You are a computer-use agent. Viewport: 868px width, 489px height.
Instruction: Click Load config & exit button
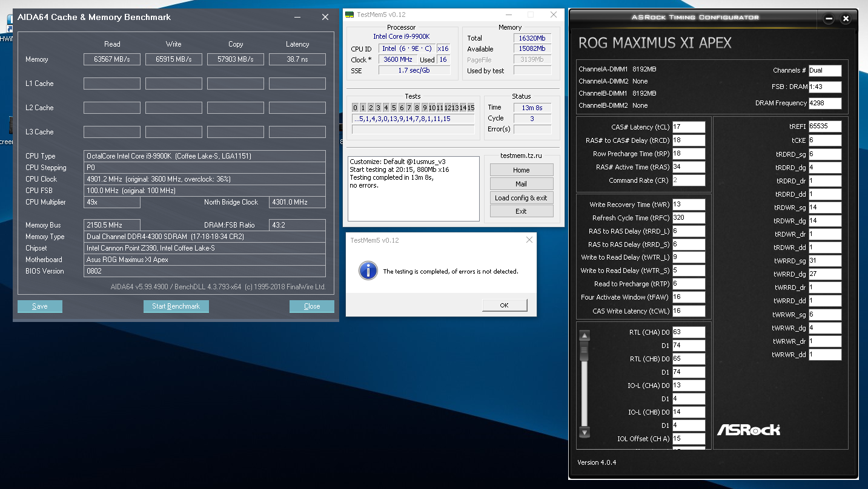tap(521, 198)
